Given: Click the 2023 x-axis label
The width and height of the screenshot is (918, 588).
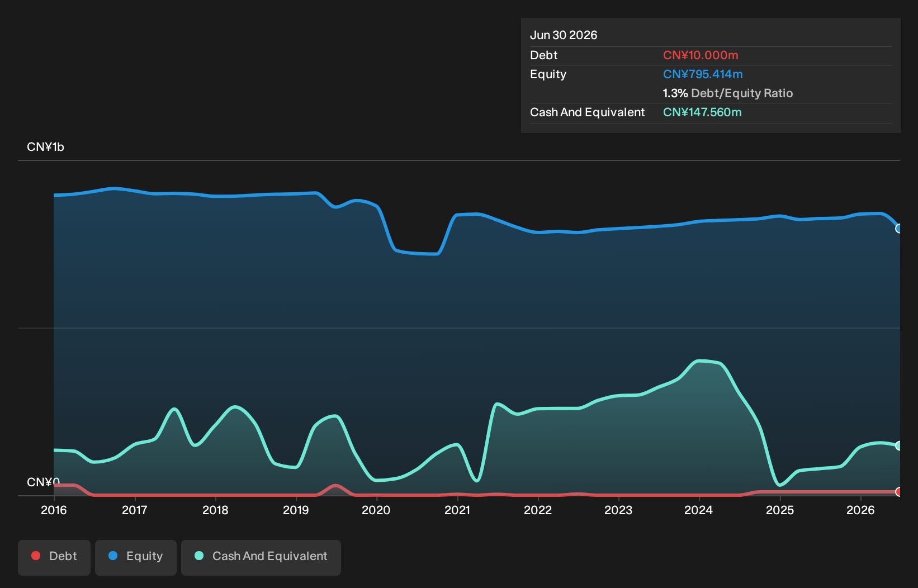Looking at the screenshot, I should [618, 510].
